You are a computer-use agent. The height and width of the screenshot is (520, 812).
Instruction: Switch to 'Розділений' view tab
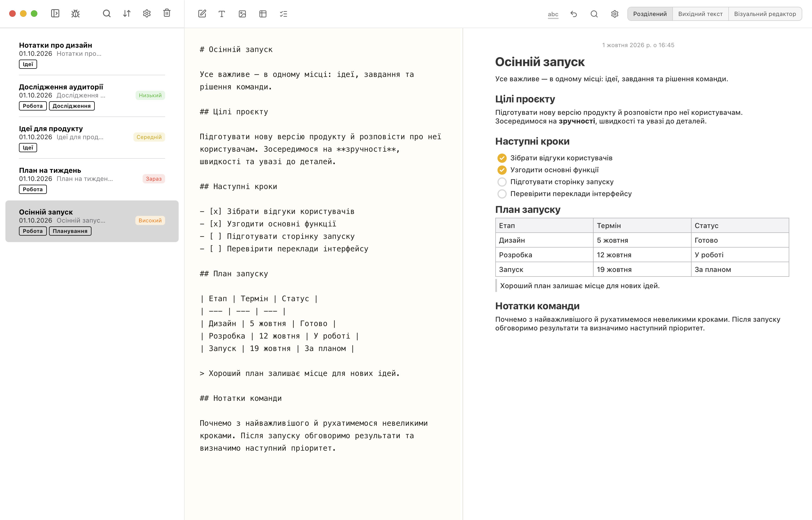tap(650, 14)
